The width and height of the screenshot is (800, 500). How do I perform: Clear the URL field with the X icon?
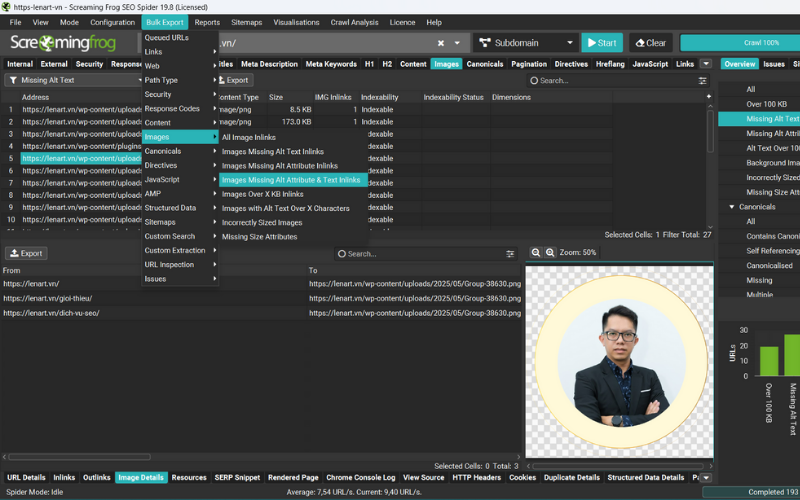[x=441, y=43]
